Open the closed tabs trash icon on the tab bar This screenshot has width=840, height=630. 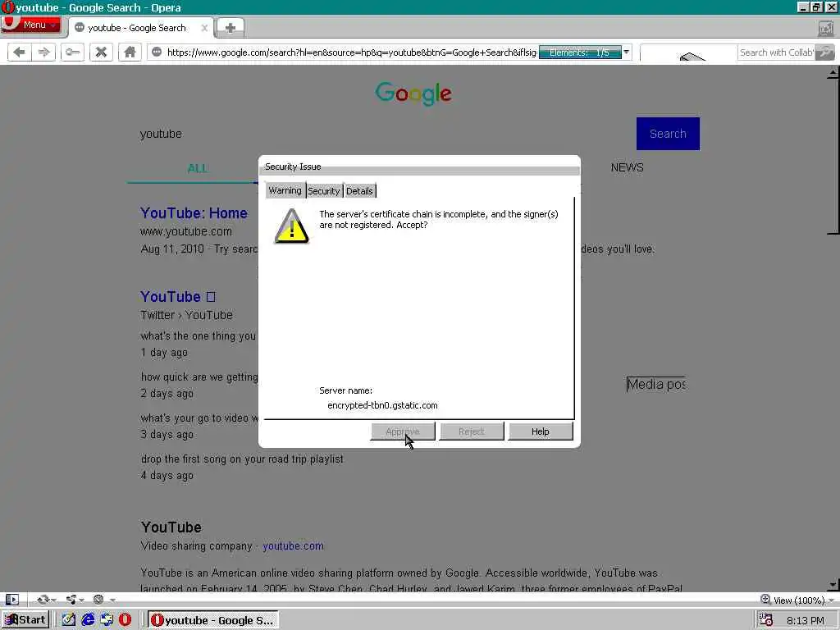826,29
